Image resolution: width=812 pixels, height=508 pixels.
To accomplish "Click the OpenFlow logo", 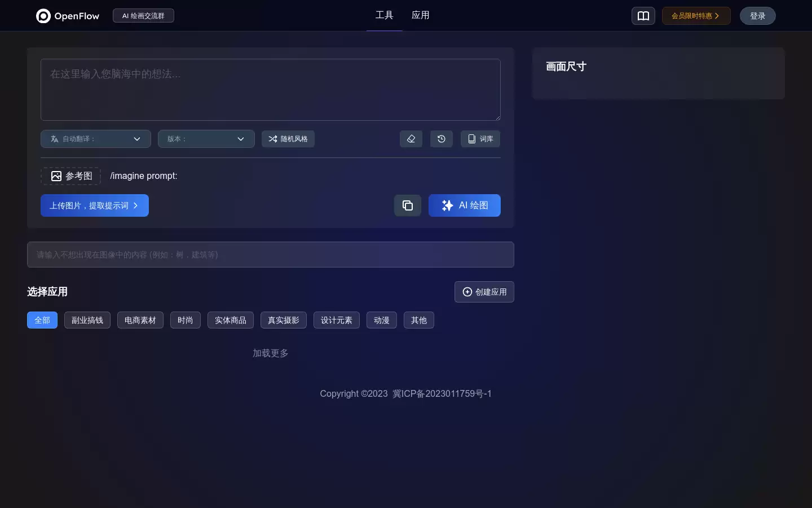I will tap(68, 16).
